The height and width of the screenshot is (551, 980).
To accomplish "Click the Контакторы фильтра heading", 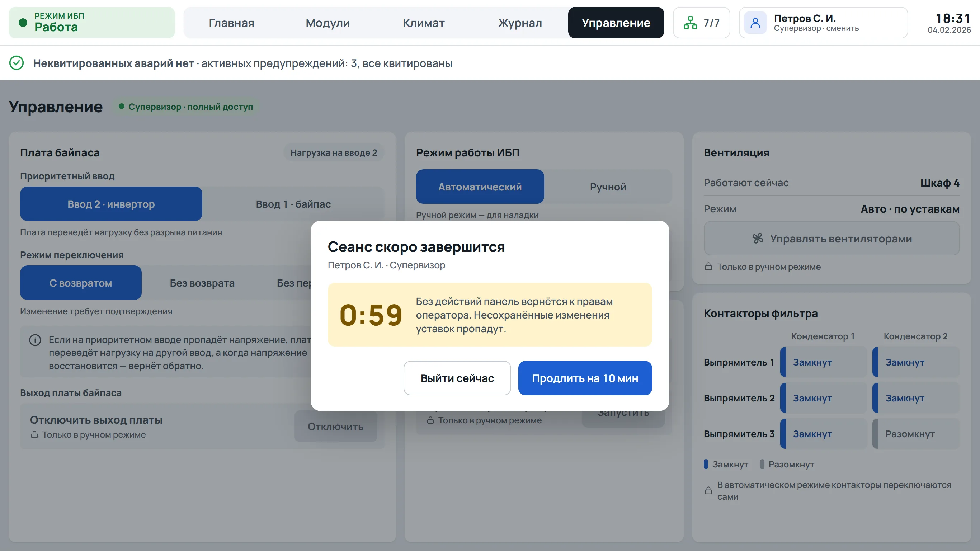I will pos(760,314).
